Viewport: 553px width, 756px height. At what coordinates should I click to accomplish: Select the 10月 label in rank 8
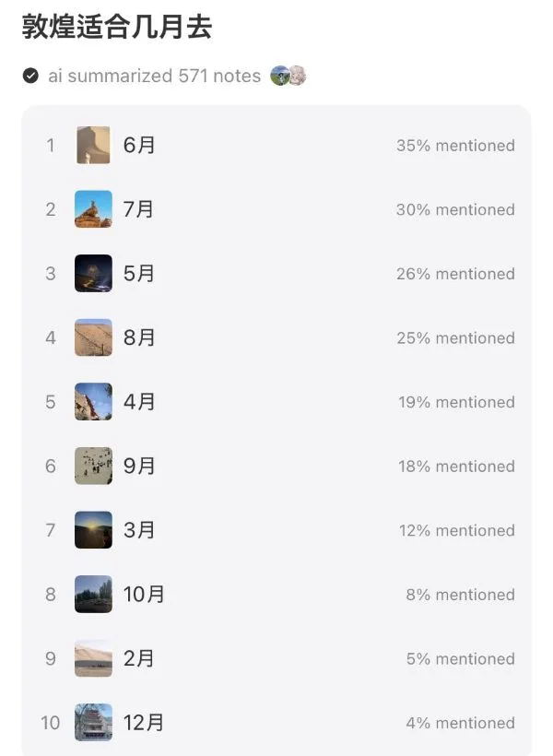144,595
